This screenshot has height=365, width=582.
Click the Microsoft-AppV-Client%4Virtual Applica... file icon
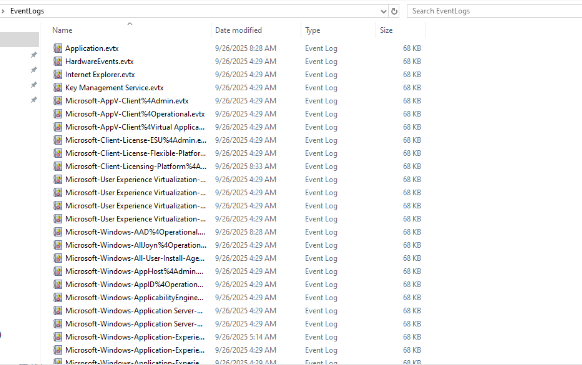(x=58, y=127)
